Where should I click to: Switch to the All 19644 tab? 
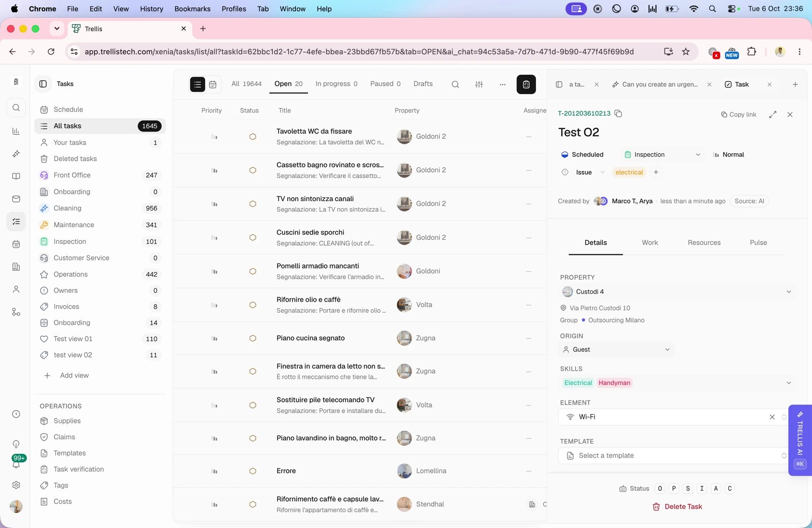click(x=247, y=84)
